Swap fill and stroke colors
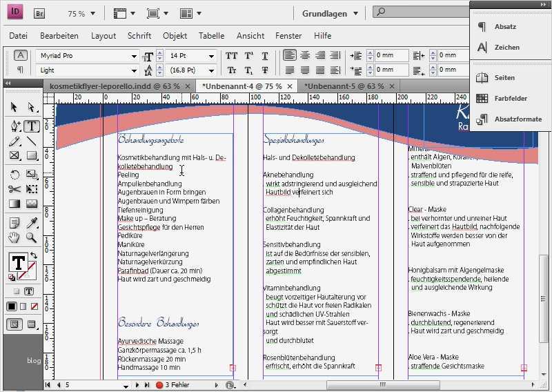552x392 pixels. pyautogui.click(x=33, y=255)
